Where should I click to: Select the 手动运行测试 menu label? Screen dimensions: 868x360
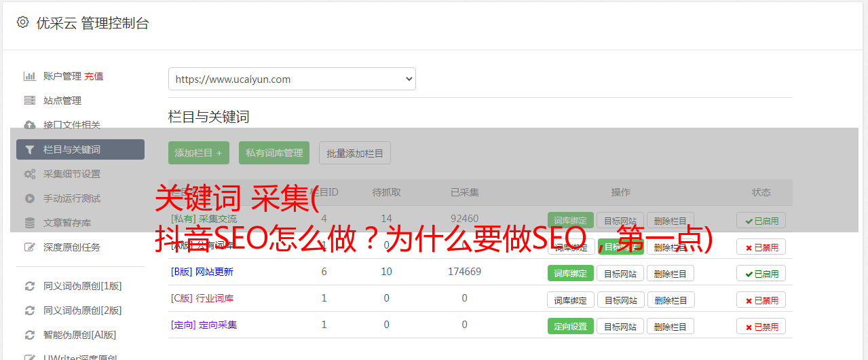(x=72, y=198)
